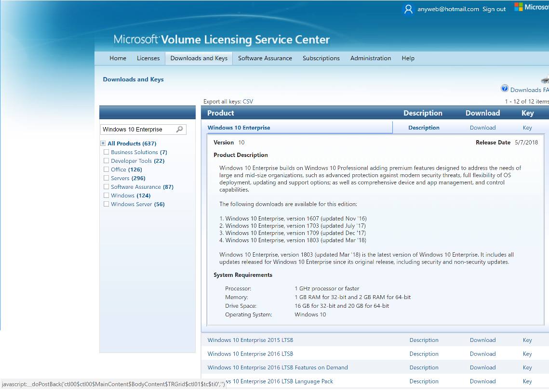Open 2016 LTSB Language Pack link
This screenshot has height=392, width=549.
(280, 381)
